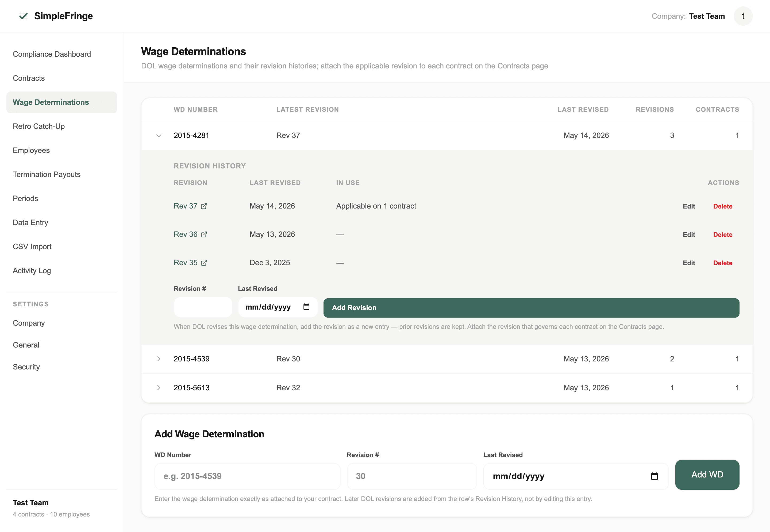Click 'Applicable on 1 contract' text

pyautogui.click(x=376, y=206)
